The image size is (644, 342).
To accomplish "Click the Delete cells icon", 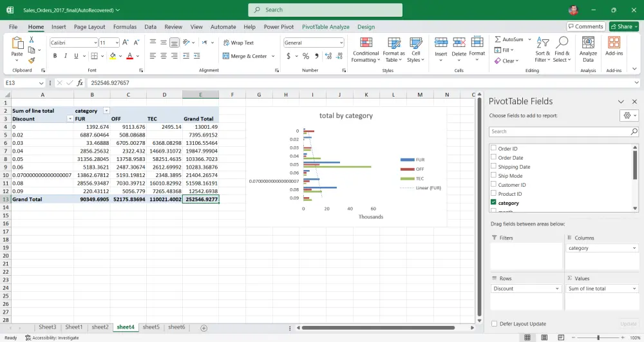I will tap(459, 43).
